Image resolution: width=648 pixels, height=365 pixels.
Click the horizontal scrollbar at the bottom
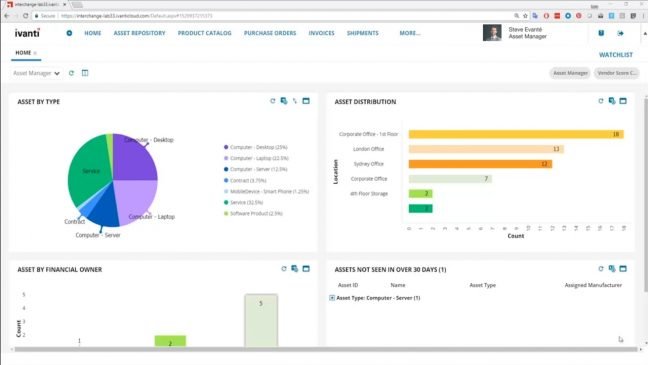[326, 350]
